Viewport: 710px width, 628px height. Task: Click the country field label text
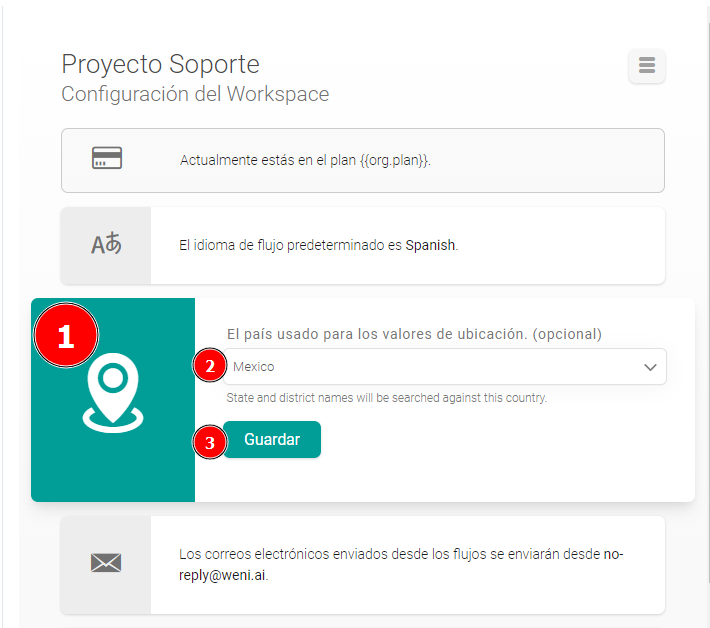[414, 334]
